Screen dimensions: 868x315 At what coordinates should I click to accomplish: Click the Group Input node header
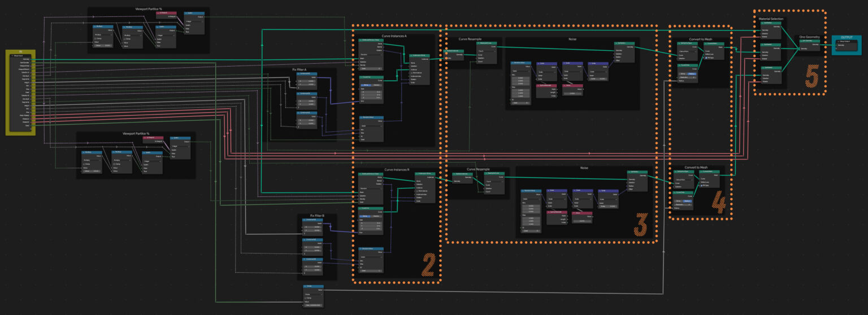[20, 55]
